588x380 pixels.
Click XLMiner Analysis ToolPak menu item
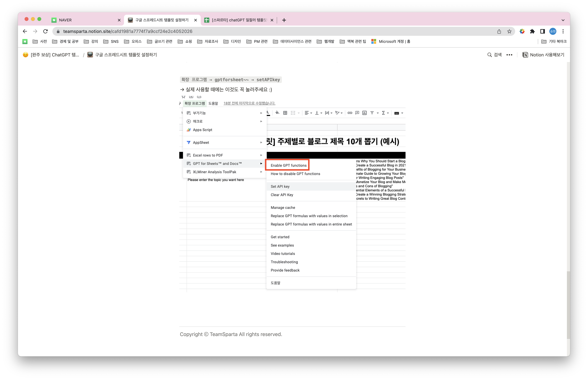click(x=224, y=172)
